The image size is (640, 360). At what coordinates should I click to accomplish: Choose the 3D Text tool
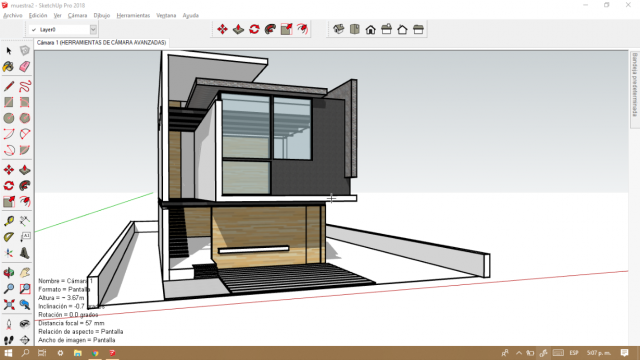pos(24,253)
